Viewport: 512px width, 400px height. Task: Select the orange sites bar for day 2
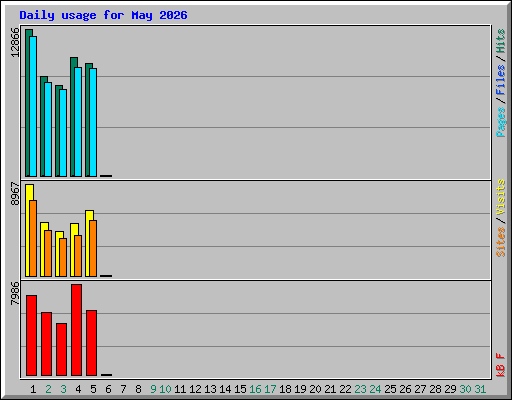click(x=48, y=253)
